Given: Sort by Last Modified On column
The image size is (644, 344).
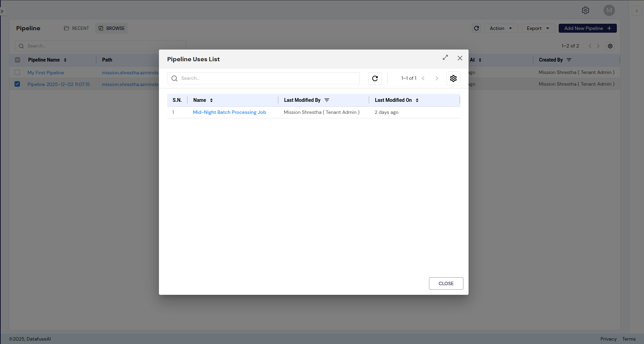Looking at the screenshot, I should click(x=417, y=100).
